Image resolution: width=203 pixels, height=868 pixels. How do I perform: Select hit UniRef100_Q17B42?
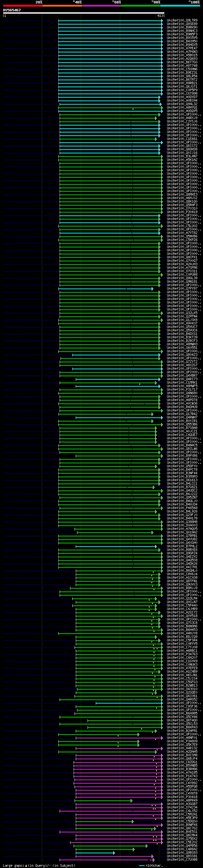pos(182,414)
